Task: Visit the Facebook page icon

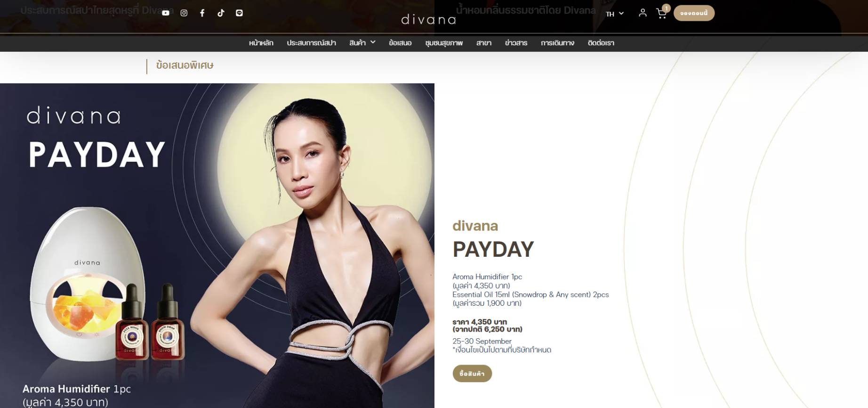Action: click(202, 13)
